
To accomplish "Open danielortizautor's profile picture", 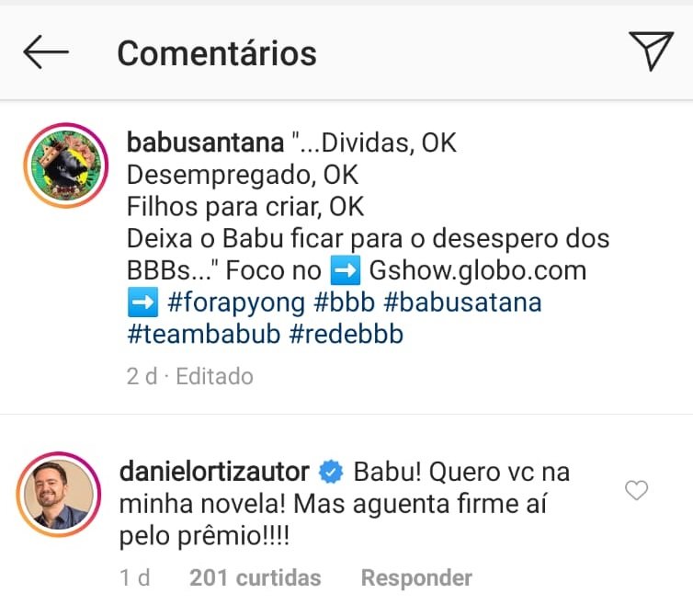I will (x=59, y=494).
